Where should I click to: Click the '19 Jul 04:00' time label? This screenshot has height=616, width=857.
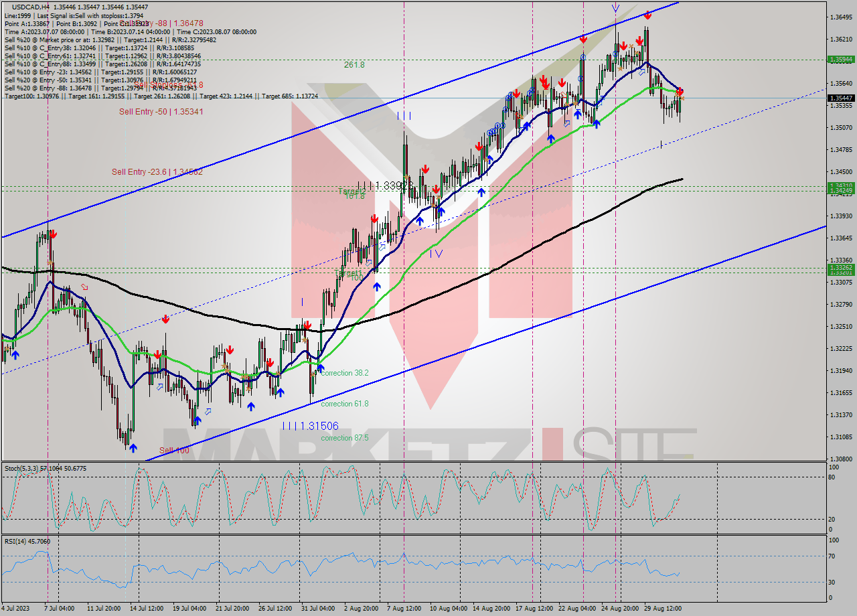pos(189,609)
